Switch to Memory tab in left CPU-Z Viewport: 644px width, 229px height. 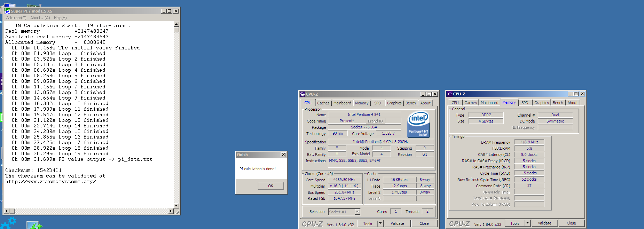click(x=362, y=103)
